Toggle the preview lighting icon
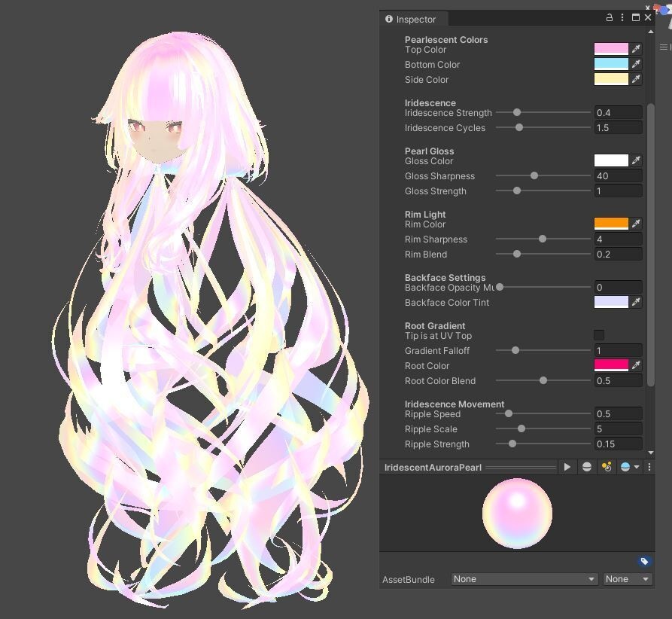Viewport: 672px width, 619px height. pos(607,467)
